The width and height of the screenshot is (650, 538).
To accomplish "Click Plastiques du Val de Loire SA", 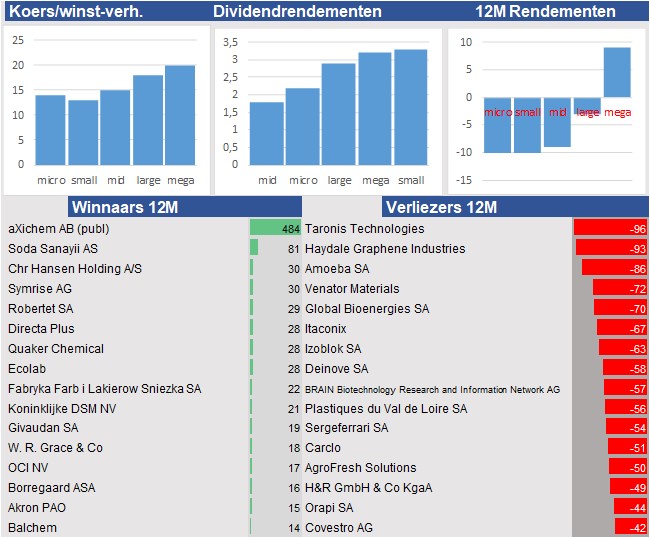I will coord(386,409).
